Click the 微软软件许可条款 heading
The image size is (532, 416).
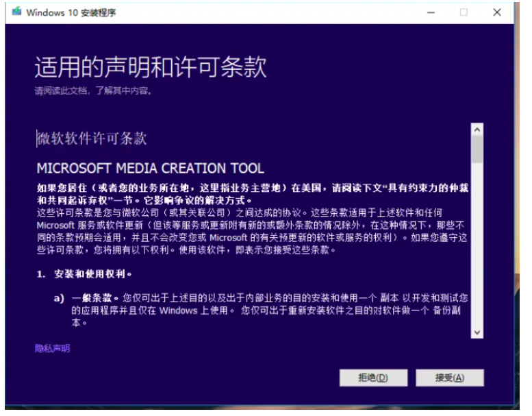(92, 138)
